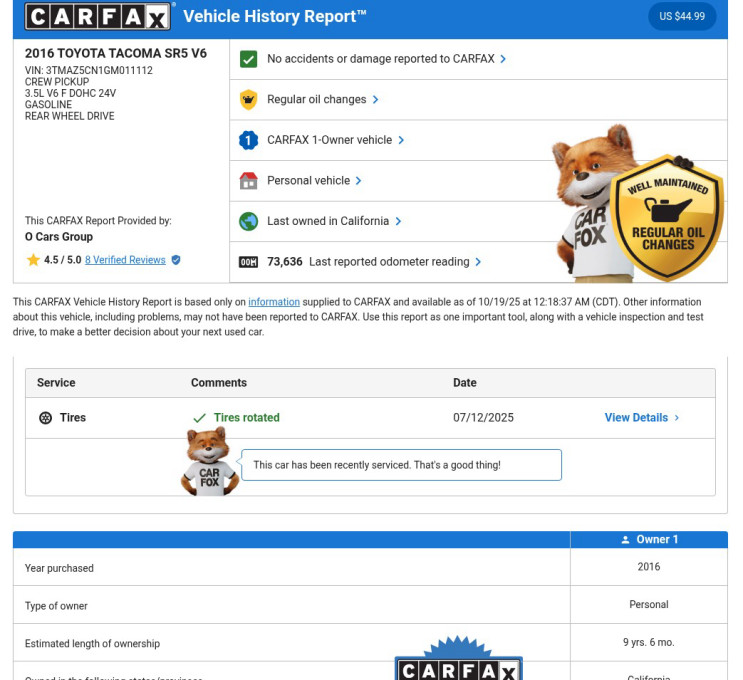
Task: Click the verified shield beside reviews link
Action: pos(176,260)
